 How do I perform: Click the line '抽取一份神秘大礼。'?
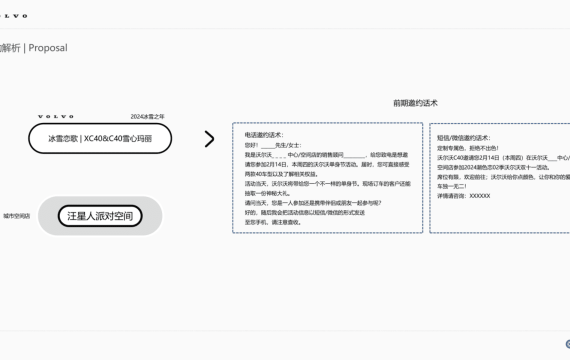click(x=268, y=193)
